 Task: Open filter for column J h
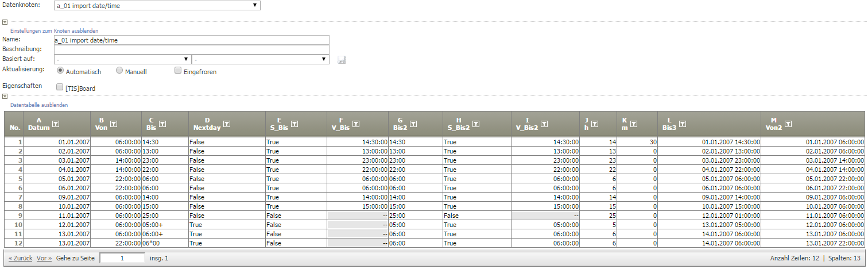[x=595, y=124]
